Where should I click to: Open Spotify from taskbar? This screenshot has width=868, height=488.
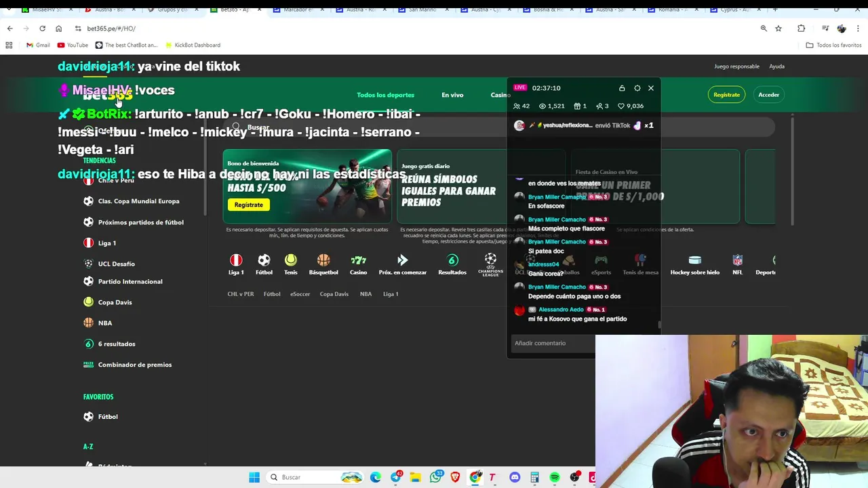coord(555,477)
